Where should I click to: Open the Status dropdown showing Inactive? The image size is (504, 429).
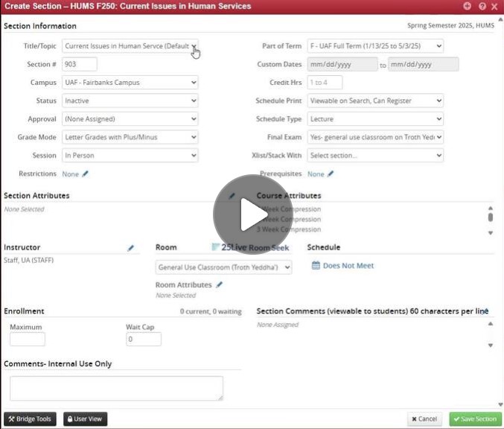coord(130,101)
